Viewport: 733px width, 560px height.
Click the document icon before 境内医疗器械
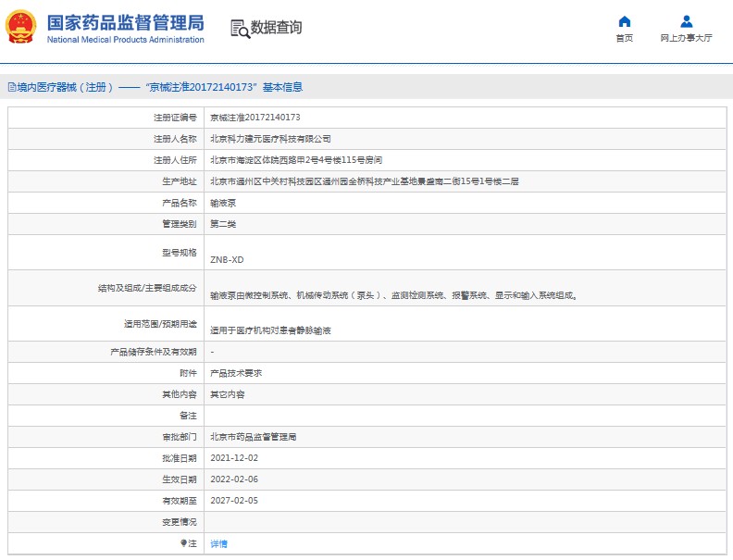pyautogui.click(x=12, y=87)
